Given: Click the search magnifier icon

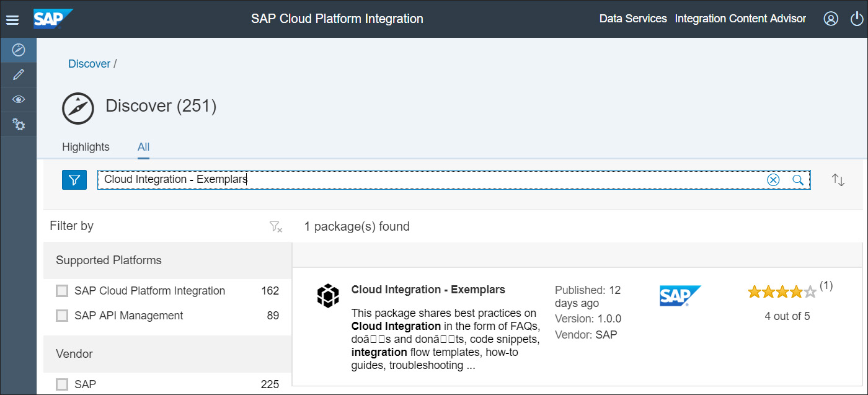Looking at the screenshot, I should tap(798, 180).
